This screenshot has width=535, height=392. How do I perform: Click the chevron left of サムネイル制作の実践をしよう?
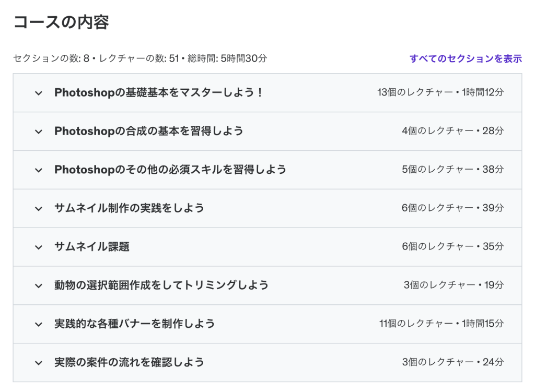tap(38, 209)
